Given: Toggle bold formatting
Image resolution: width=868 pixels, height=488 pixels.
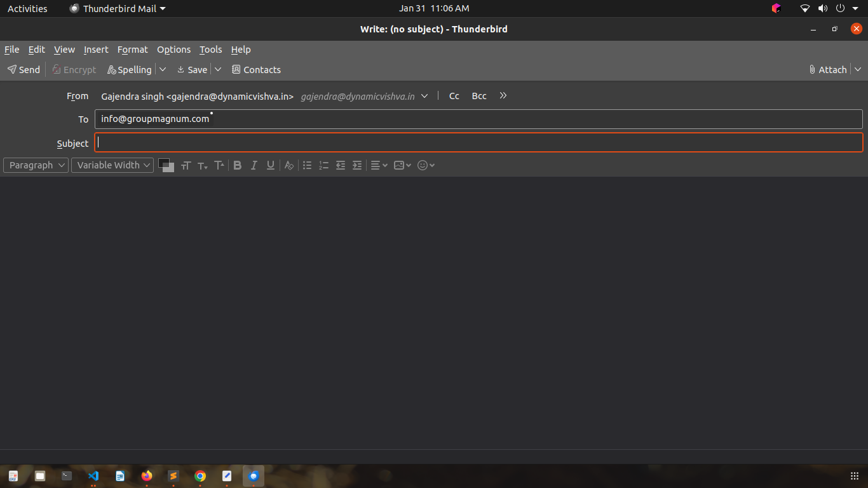Looking at the screenshot, I should pos(238,165).
